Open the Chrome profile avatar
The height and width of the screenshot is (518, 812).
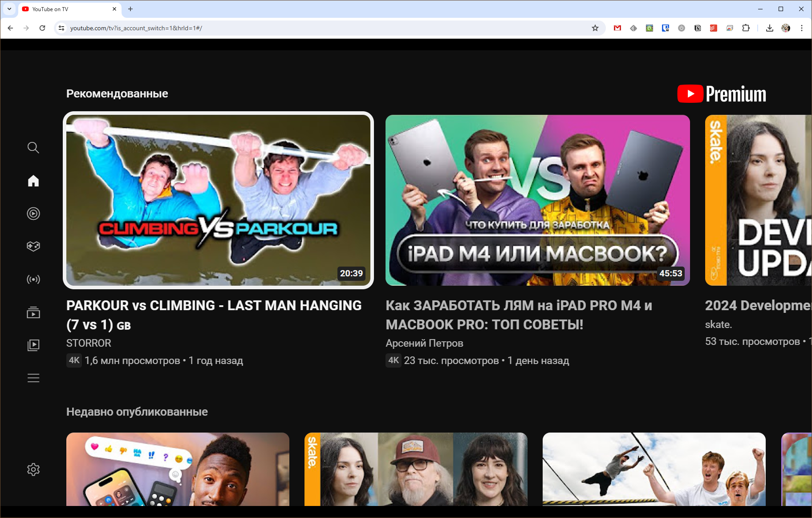coord(786,28)
